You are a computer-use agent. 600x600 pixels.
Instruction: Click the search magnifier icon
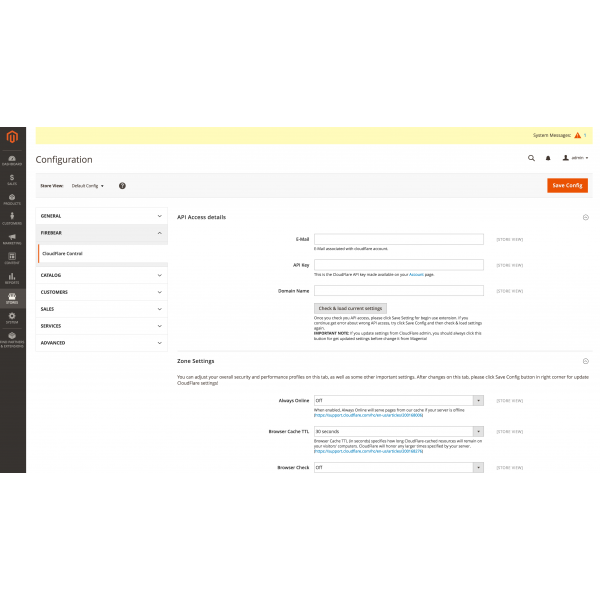click(531, 158)
